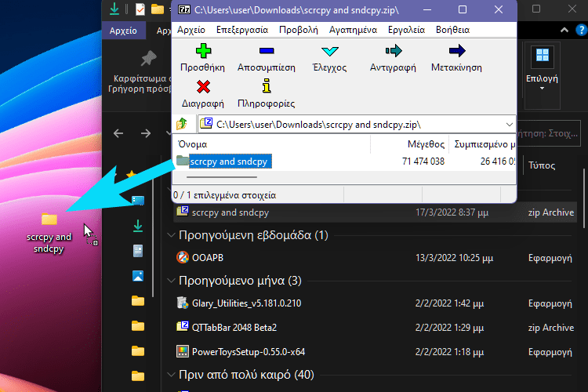Expand the 7-Zip address path dropdown
Image resolution: width=588 pixels, height=392 pixels.
(x=509, y=124)
